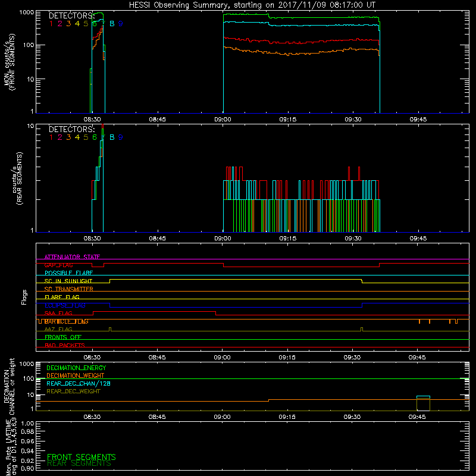Select detector number 2 in front segments legend

60,24
